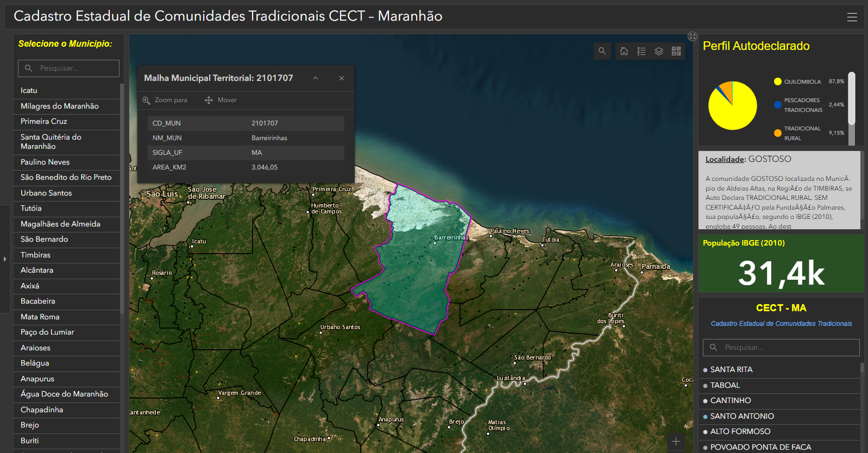
Task: Select Magalhães de Almeida municipality
Action: pos(66,224)
